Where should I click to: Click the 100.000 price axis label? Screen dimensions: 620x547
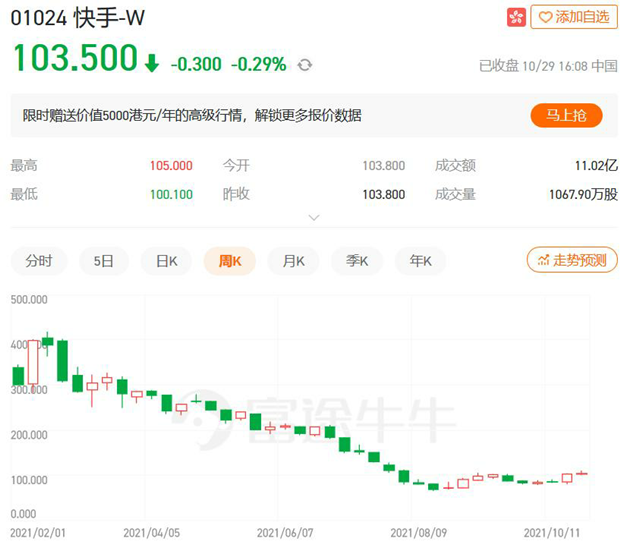click(x=29, y=480)
